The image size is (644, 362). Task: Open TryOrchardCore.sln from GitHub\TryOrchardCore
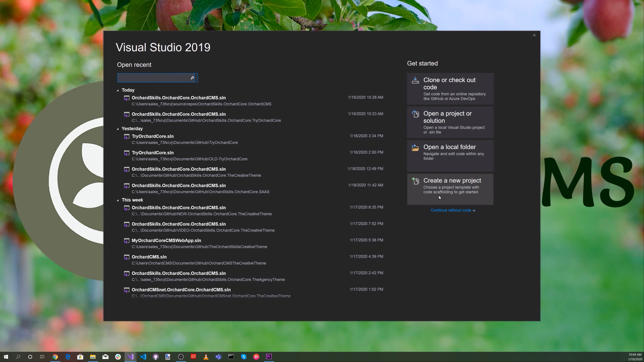point(253,139)
